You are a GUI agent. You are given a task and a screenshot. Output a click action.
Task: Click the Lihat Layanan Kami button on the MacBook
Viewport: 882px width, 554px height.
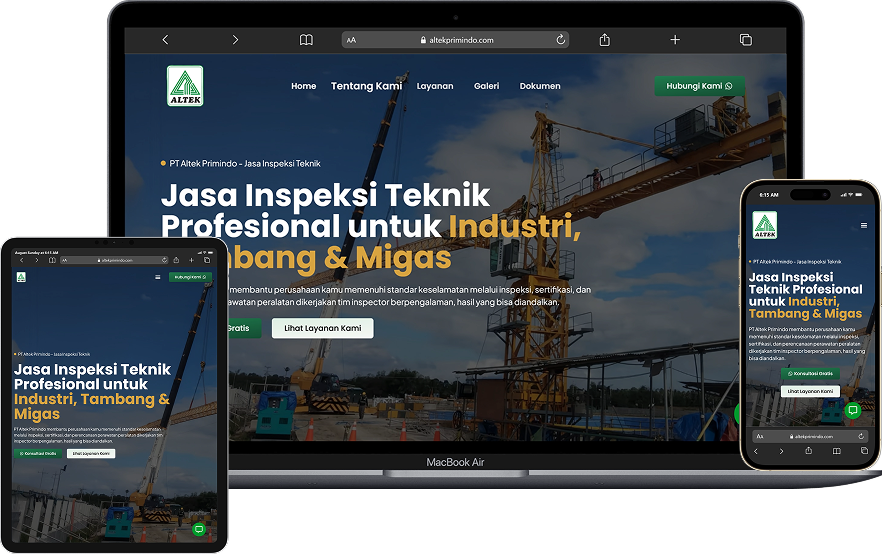(x=322, y=328)
